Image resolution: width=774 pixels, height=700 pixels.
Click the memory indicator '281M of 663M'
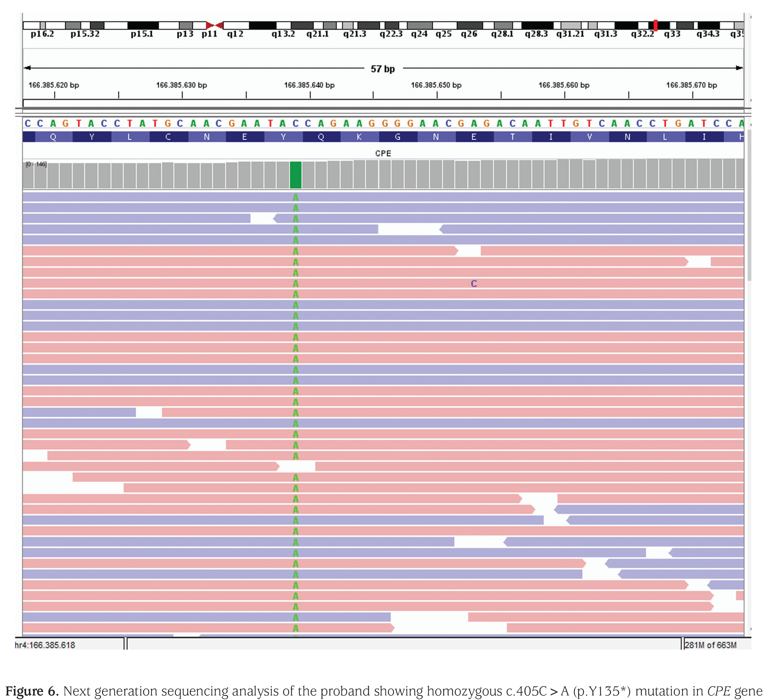click(x=711, y=645)
